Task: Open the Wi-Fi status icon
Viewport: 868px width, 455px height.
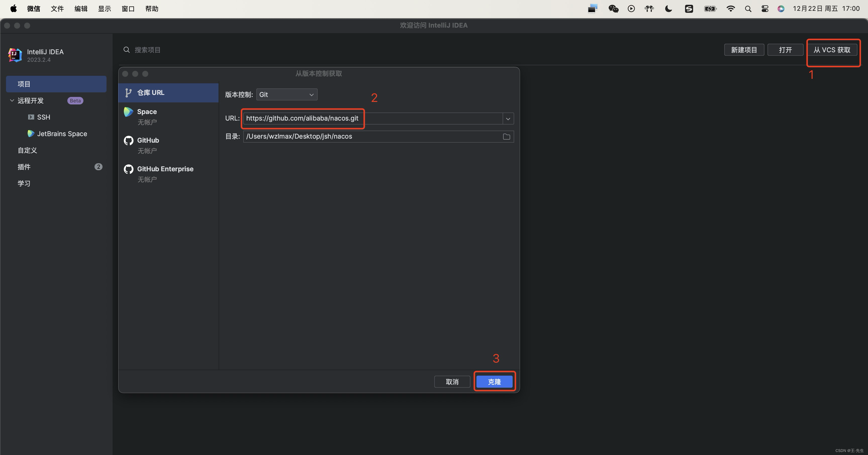Action: tap(731, 9)
